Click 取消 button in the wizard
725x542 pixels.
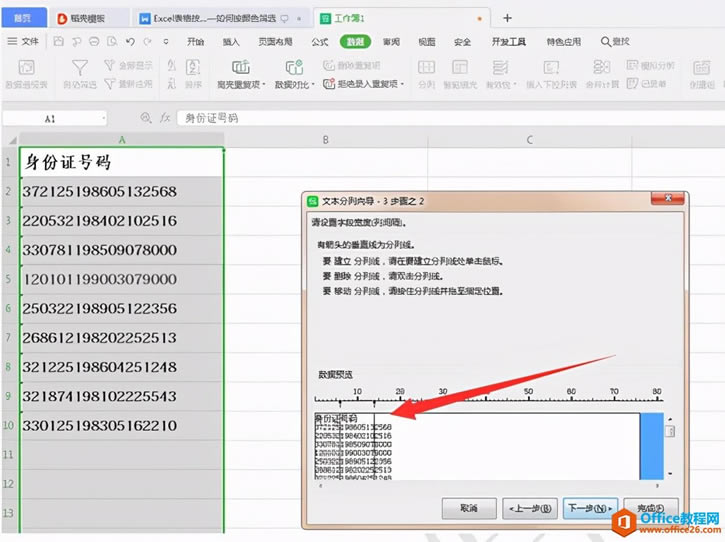pyautogui.click(x=469, y=508)
